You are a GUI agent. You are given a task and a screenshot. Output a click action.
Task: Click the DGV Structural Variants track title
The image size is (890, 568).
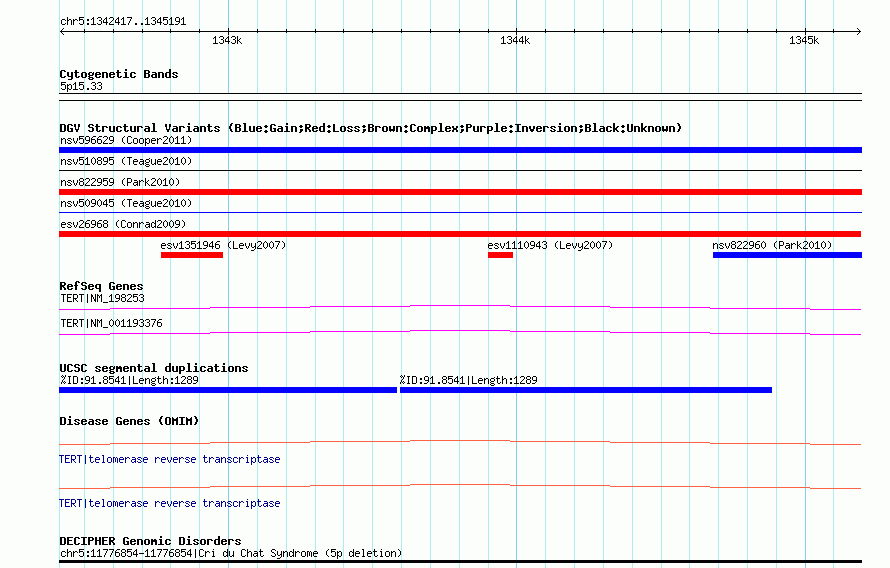point(371,128)
